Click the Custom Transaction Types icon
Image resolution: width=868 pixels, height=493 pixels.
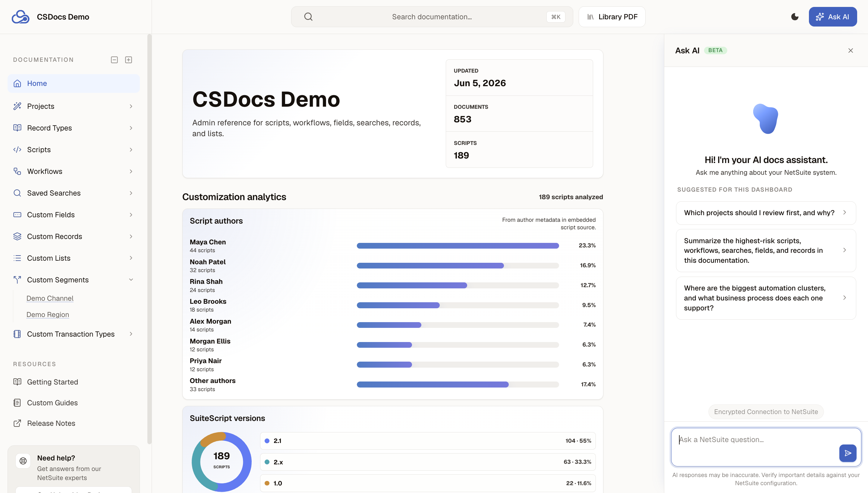[17, 334]
